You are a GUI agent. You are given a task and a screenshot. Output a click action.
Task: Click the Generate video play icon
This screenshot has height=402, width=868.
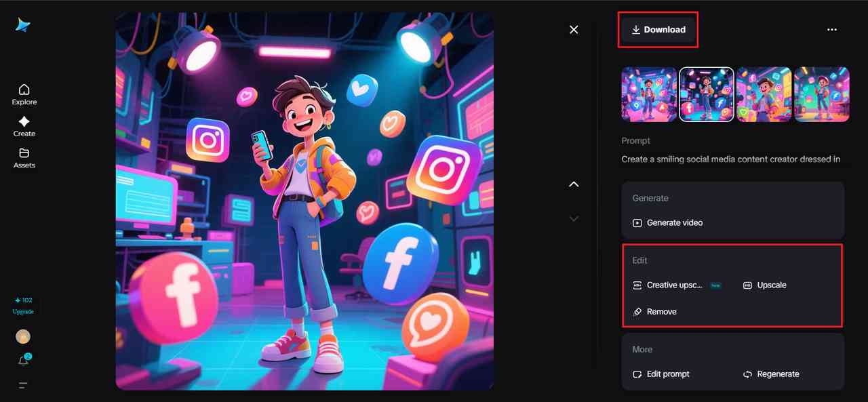coord(637,223)
